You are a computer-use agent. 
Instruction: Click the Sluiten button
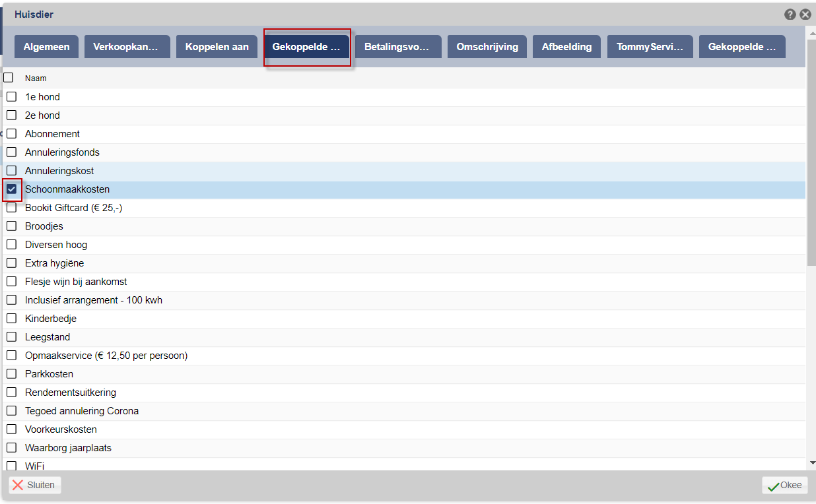coord(35,485)
